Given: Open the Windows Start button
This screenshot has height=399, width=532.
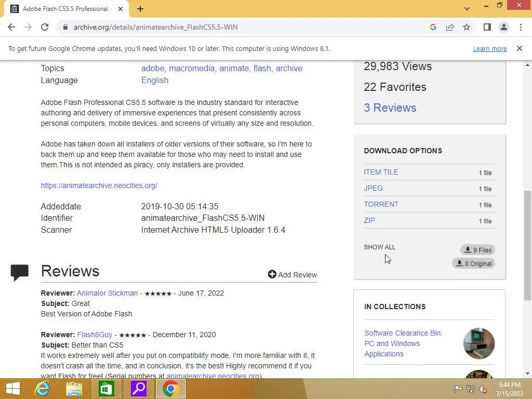Looking at the screenshot, I should click(13, 389).
